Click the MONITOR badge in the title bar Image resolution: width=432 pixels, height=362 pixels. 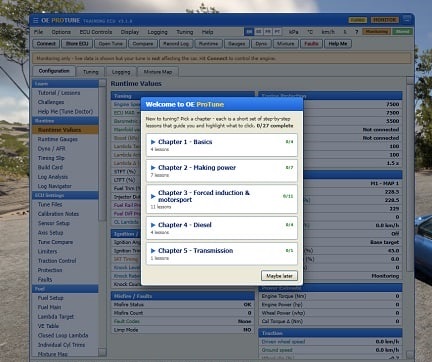(384, 20)
